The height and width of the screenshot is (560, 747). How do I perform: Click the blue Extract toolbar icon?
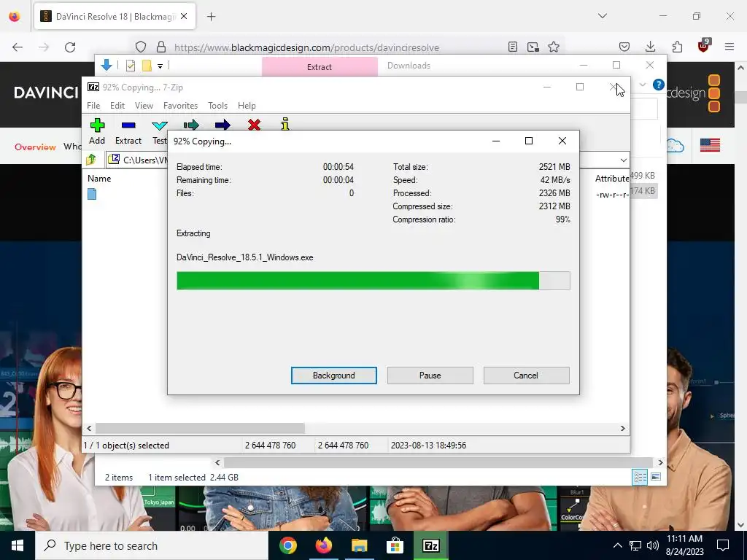point(128,125)
